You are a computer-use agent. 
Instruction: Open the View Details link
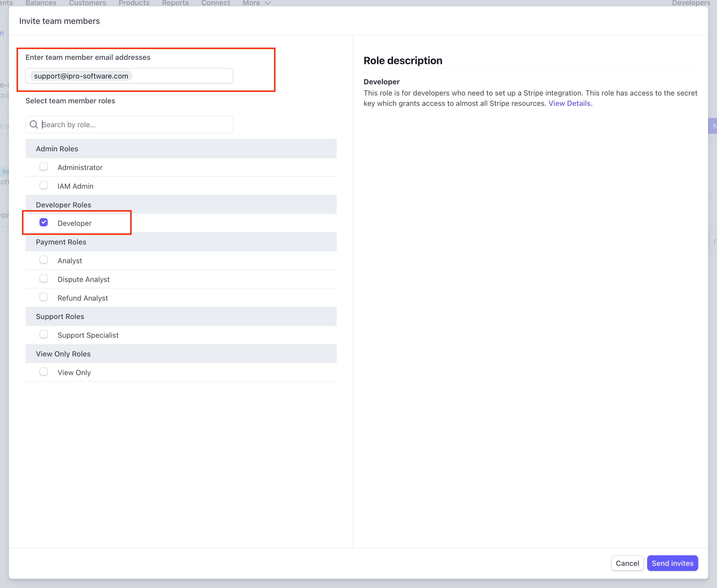click(570, 103)
